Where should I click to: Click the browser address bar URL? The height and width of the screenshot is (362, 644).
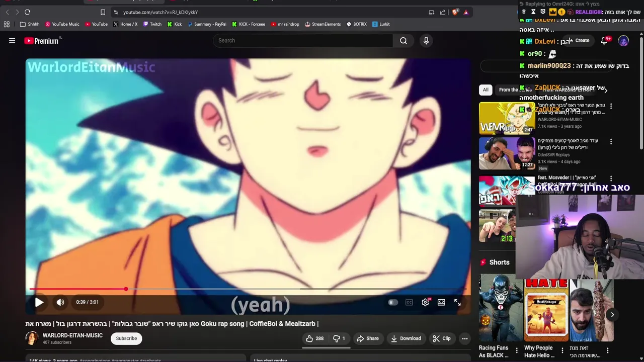pos(160,12)
